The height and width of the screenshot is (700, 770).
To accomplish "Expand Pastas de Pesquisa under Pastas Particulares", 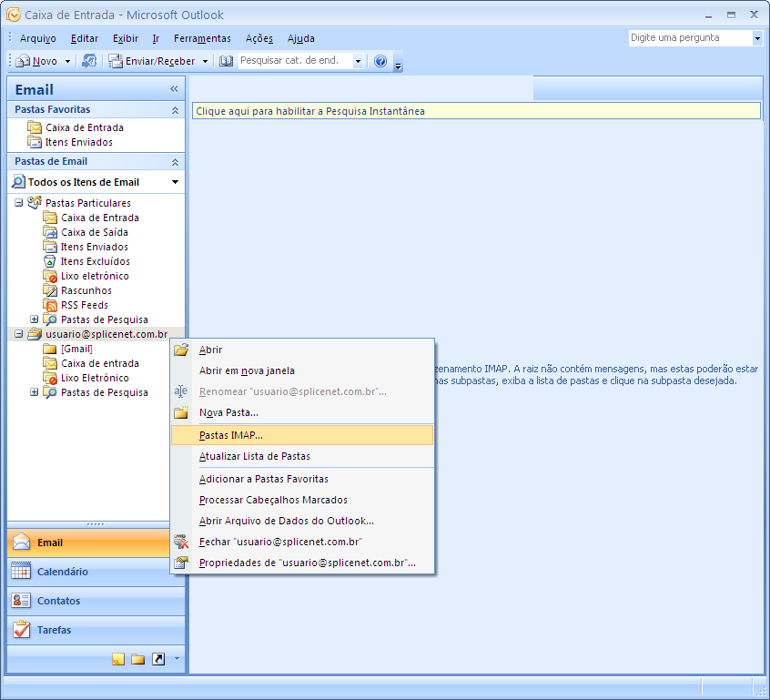I will pyautogui.click(x=34, y=320).
